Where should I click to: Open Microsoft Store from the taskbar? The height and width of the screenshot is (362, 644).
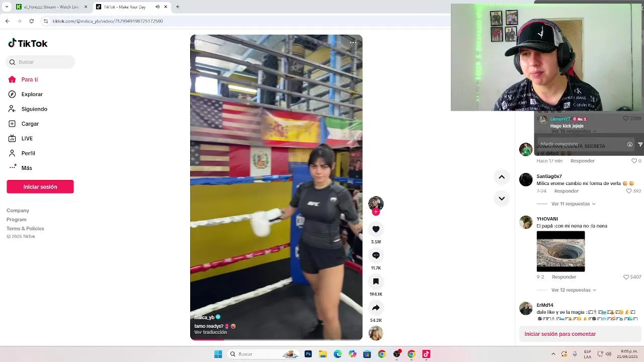point(367,354)
